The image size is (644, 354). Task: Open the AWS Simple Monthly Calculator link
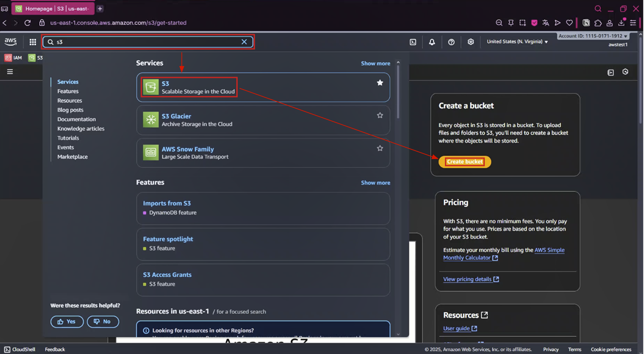click(x=504, y=254)
